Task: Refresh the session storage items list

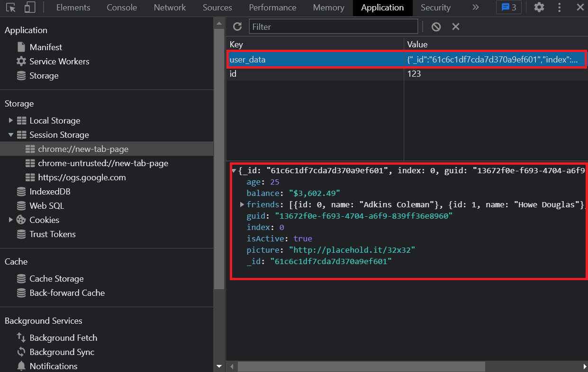Action: 237,27
